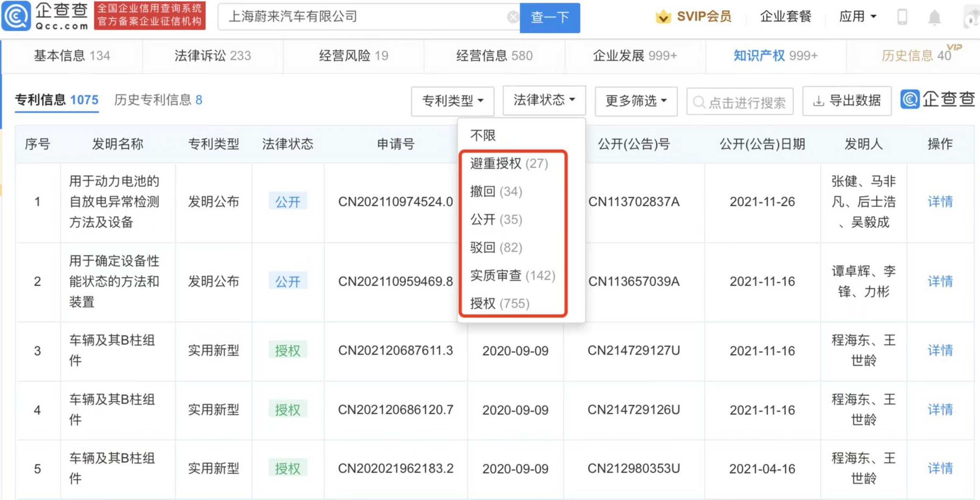The height and width of the screenshot is (500, 980).
Task: Click publication number CN113657039A
Action: point(634,281)
